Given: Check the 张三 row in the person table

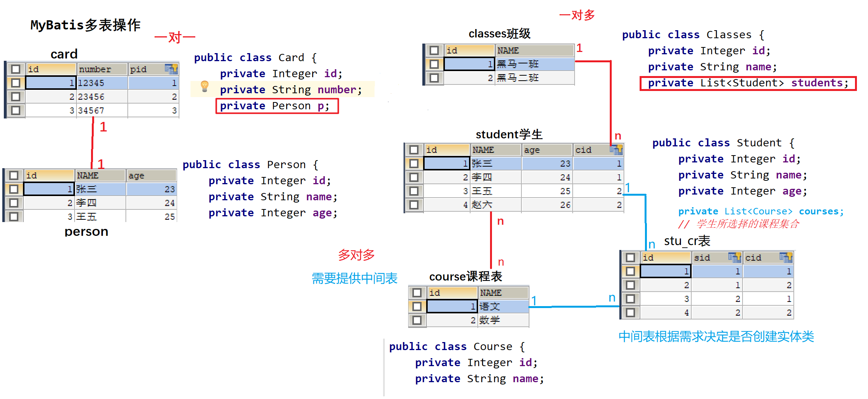Looking at the screenshot, I should point(14,189).
